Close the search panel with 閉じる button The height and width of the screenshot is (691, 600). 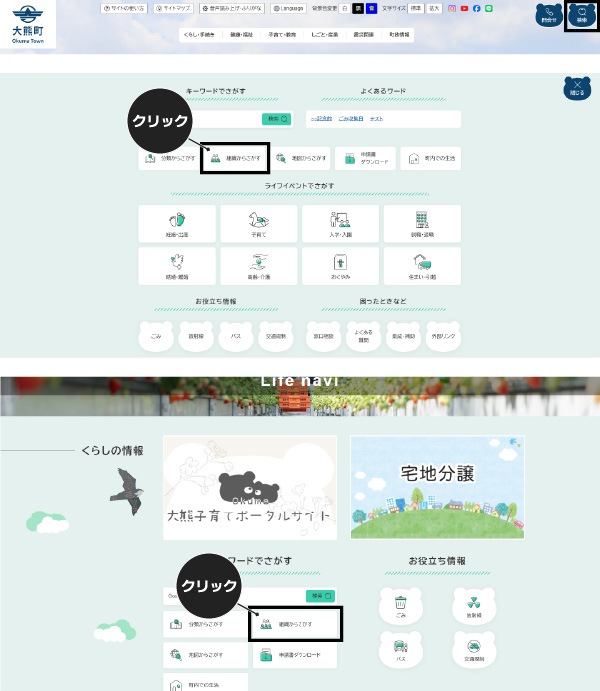click(577, 88)
